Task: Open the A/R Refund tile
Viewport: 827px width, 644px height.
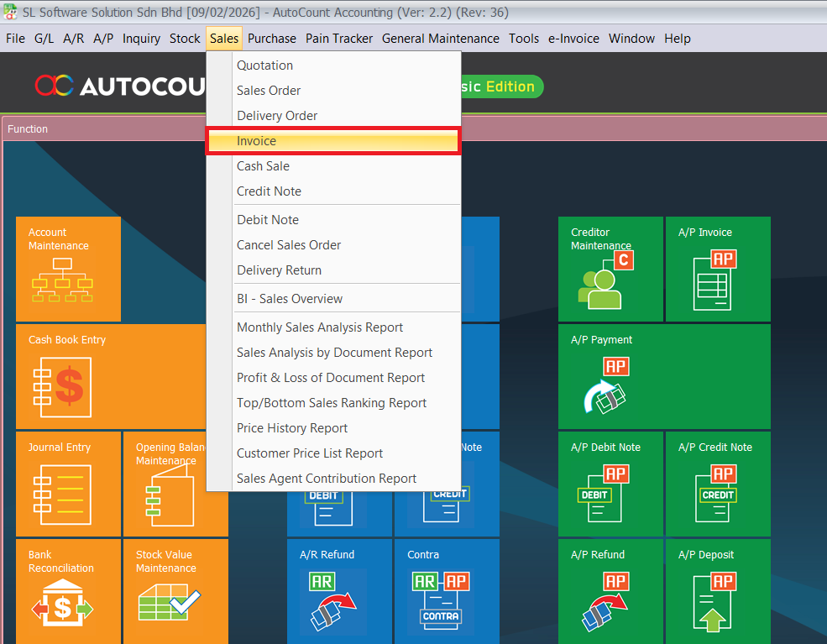Action: point(339,591)
